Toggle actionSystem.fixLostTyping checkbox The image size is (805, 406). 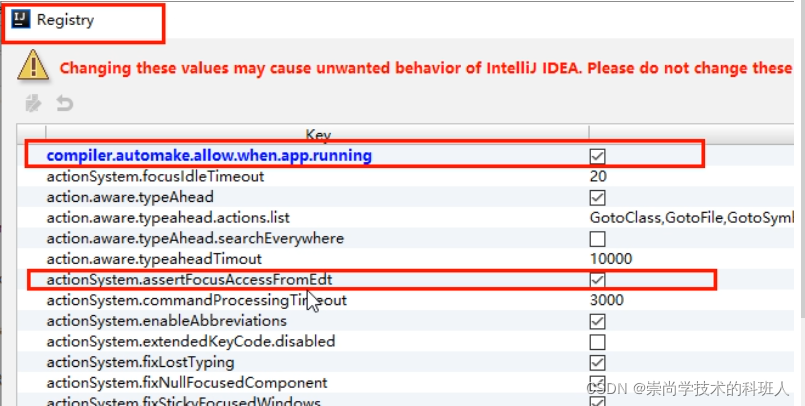pyautogui.click(x=598, y=362)
